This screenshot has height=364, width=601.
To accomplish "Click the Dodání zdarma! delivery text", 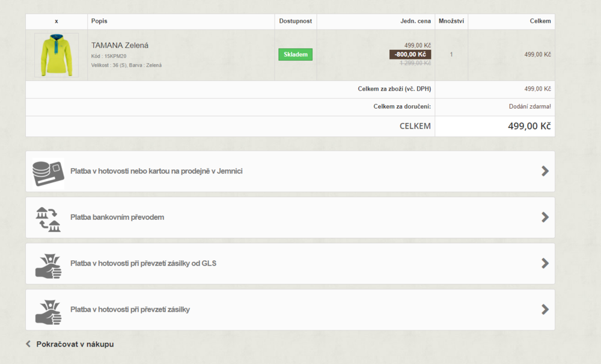I will [x=529, y=106].
